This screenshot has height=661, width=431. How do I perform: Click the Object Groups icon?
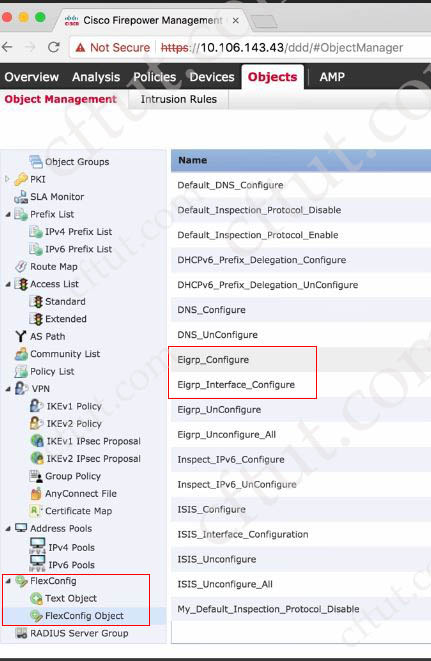[x=36, y=161]
